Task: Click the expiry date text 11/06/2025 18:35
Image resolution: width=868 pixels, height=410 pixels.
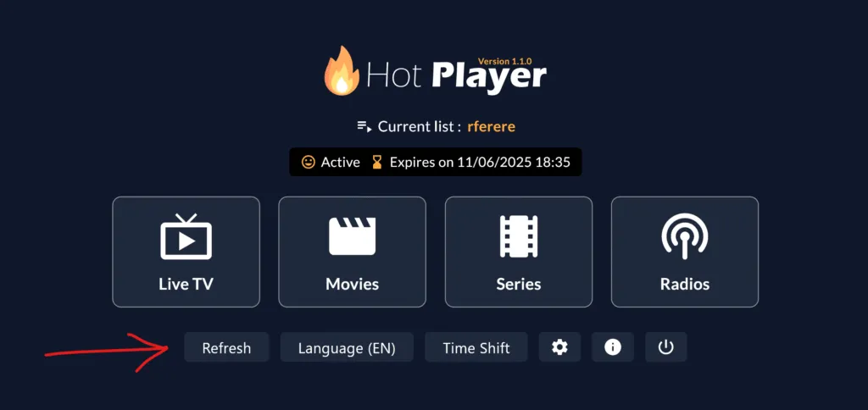Action: pos(514,162)
